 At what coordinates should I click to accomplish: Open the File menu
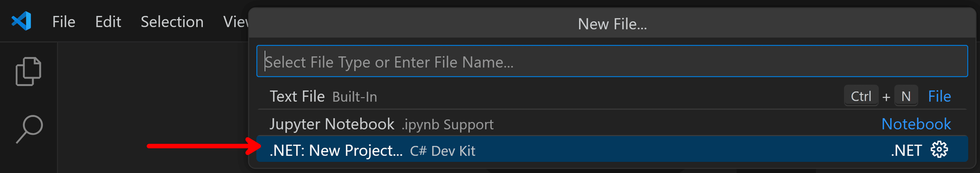coord(64,22)
